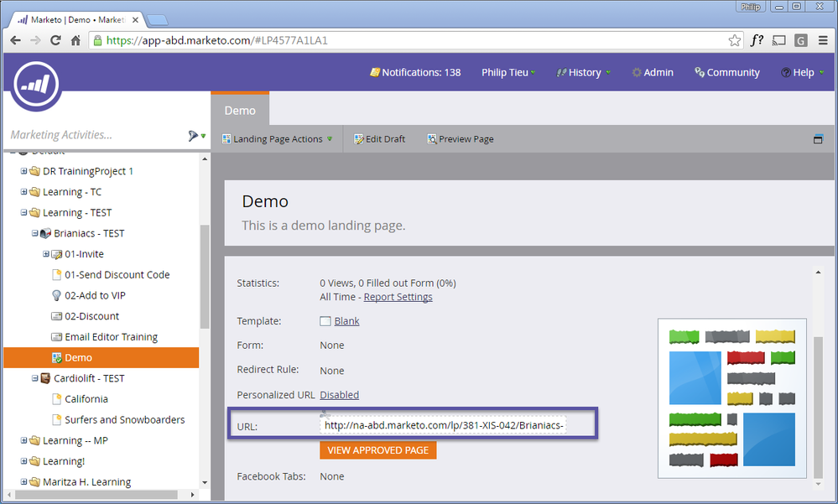This screenshot has height=504, width=838.
Task: Click the Marketo logo icon
Action: 36,86
